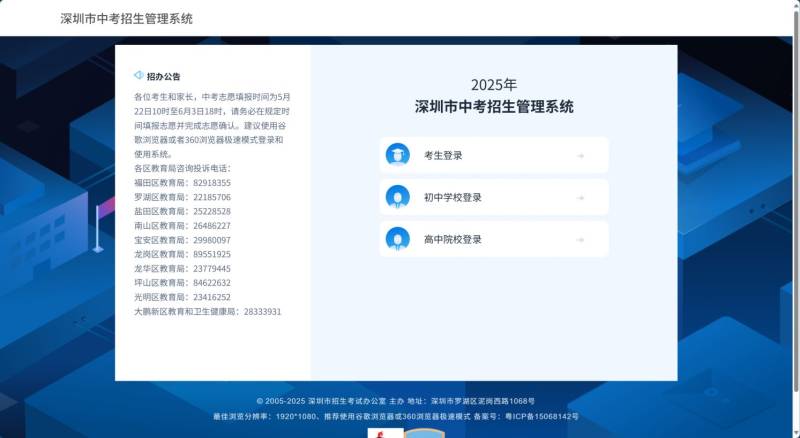Click the 南山区教育局 phone number line

click(182, 226)
